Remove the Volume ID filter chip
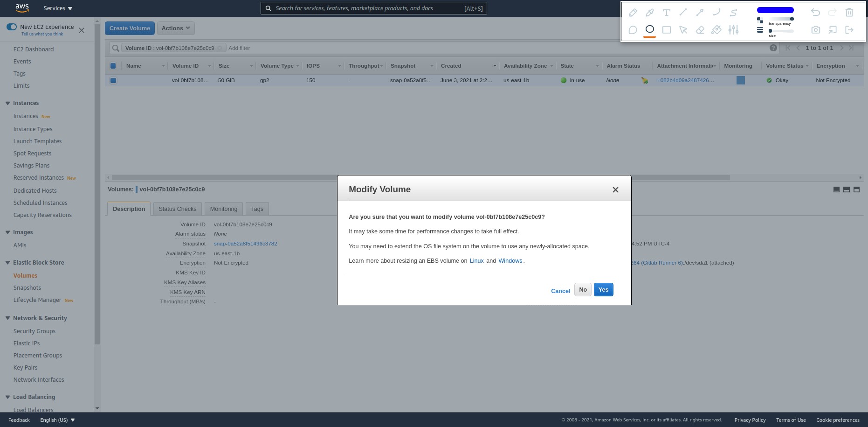868x427 pixels. pos(220,48)
